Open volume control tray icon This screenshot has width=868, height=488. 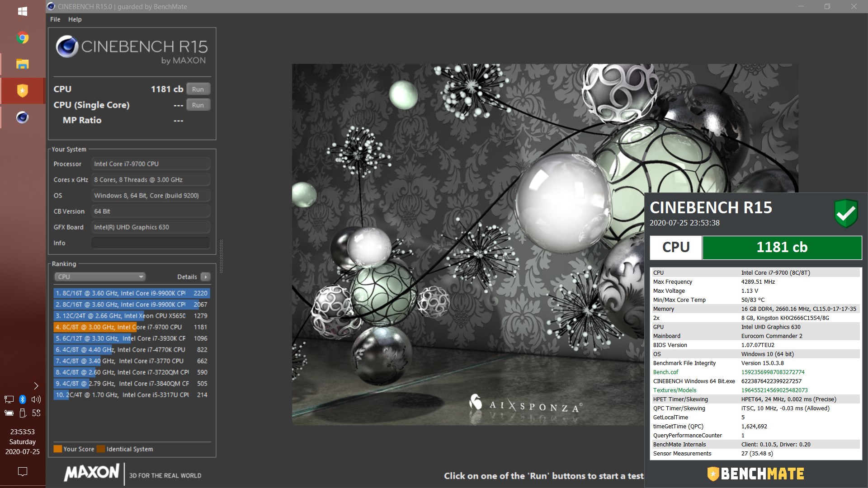click(36, 399)
